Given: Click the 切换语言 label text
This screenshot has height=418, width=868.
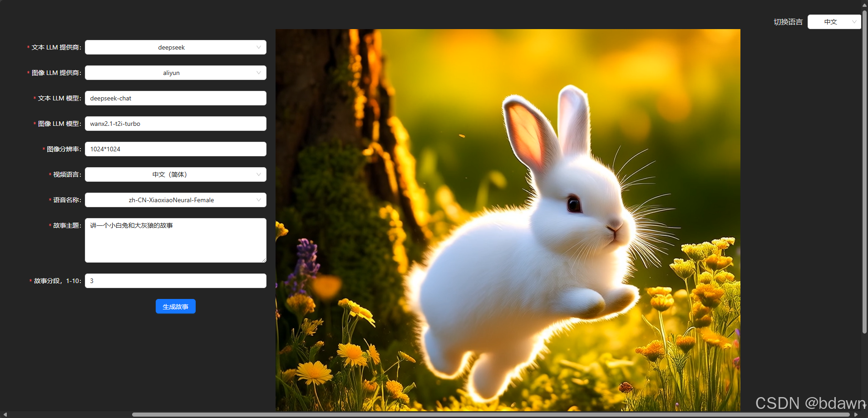Looking at the screenshot, I should click(x=788, y=22).
